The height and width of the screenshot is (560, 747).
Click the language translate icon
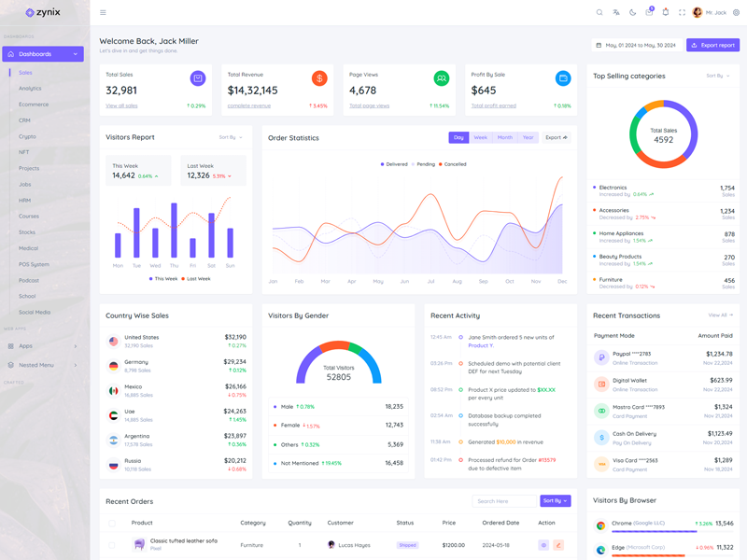click(x=616, y=12)
